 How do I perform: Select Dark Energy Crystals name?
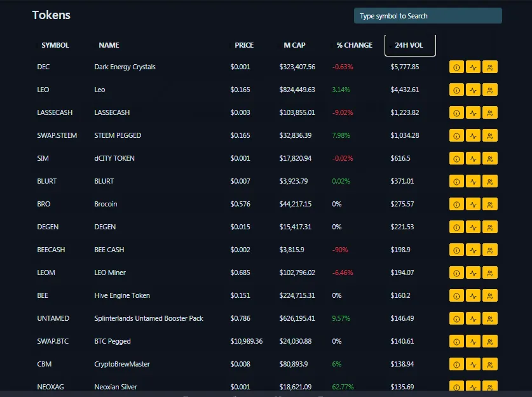(125, 67)
